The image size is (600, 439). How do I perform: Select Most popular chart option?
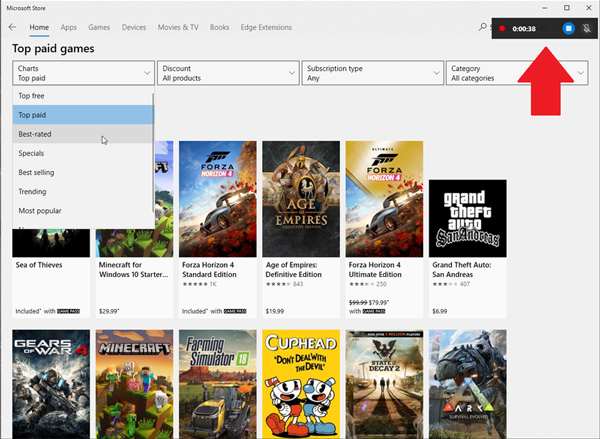[83, 211]
